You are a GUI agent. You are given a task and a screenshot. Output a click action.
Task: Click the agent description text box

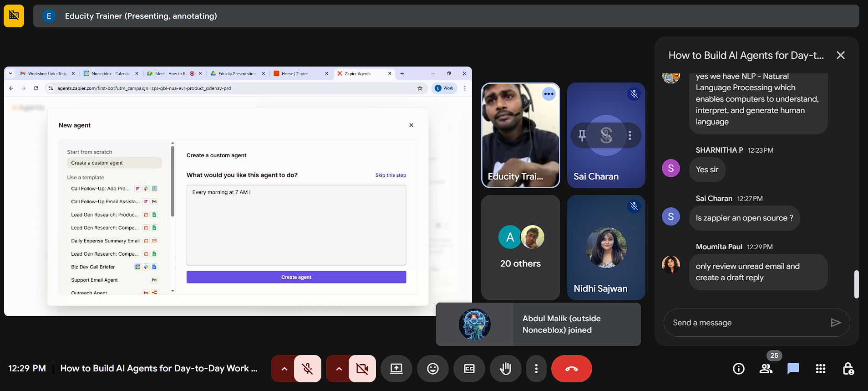pos(296,225)
